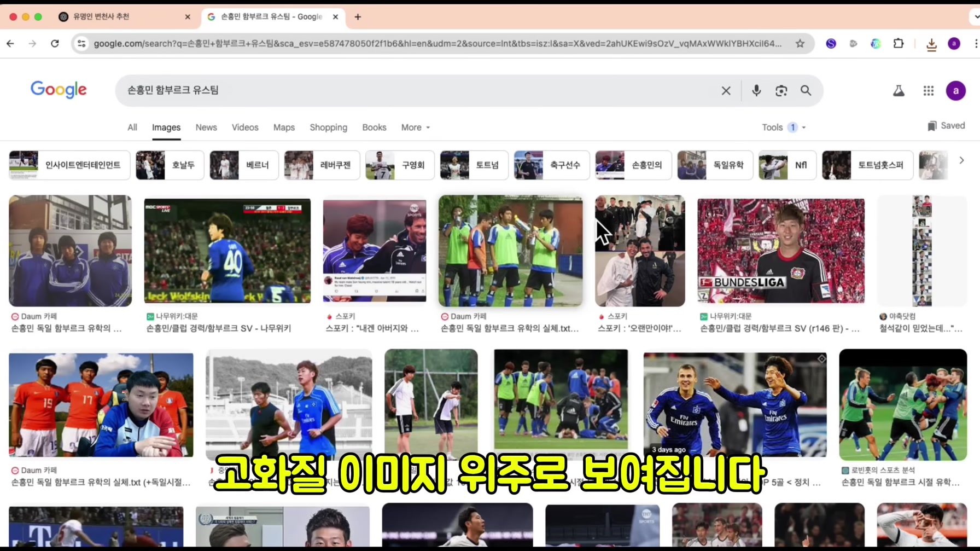This screenshot has height=551, width=980.
Task: Open the number 40 jersey image
Action: tap(227, 251)
